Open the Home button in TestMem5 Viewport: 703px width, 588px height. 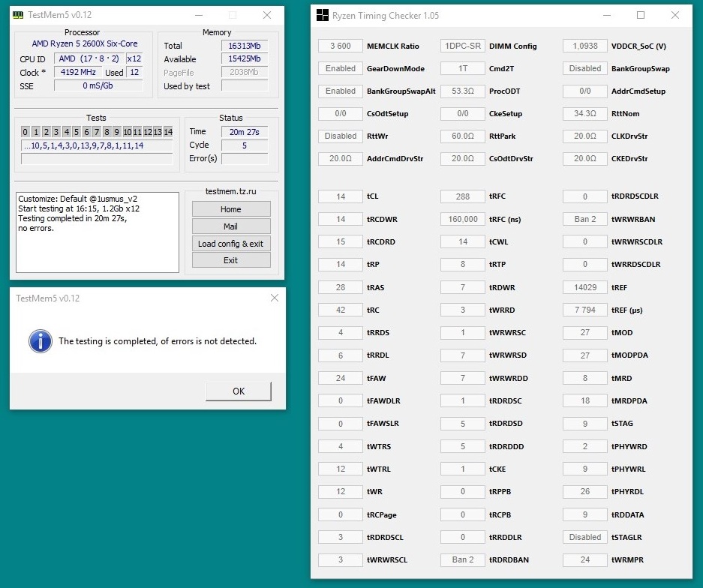230,209
